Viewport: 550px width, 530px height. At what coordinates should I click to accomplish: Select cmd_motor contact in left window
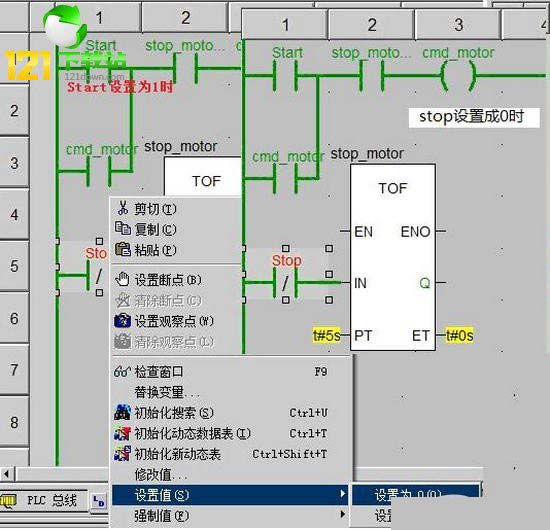(99, 171)
